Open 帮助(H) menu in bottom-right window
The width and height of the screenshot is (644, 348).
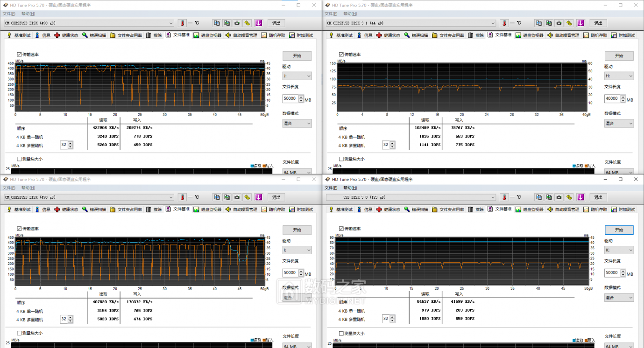350,188
